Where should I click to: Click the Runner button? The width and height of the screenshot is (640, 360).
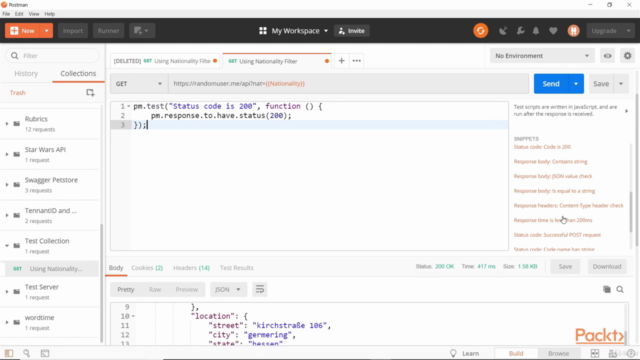point(108,31)
